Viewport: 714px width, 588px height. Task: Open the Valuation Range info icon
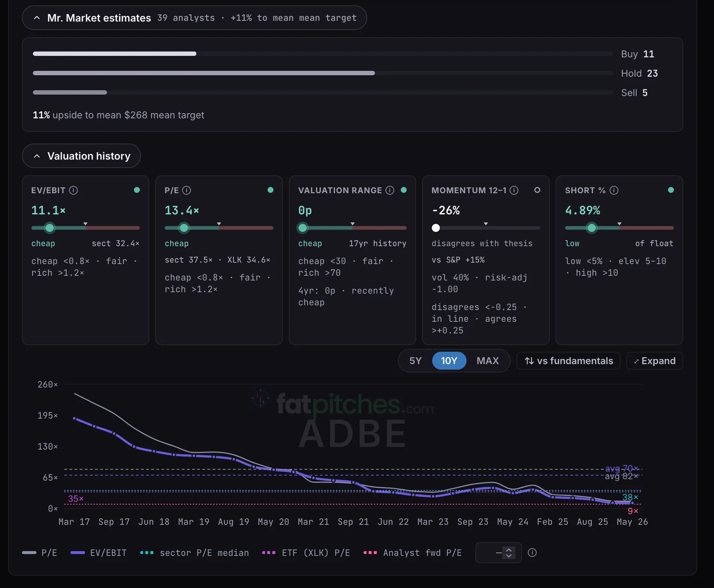[x=390, y=190]
